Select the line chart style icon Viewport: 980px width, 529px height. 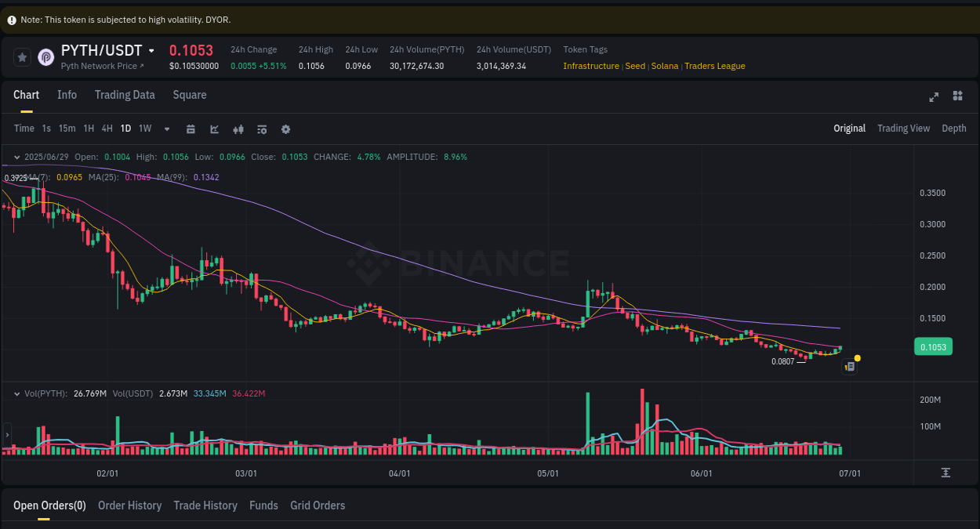click(x=214, y=129)
